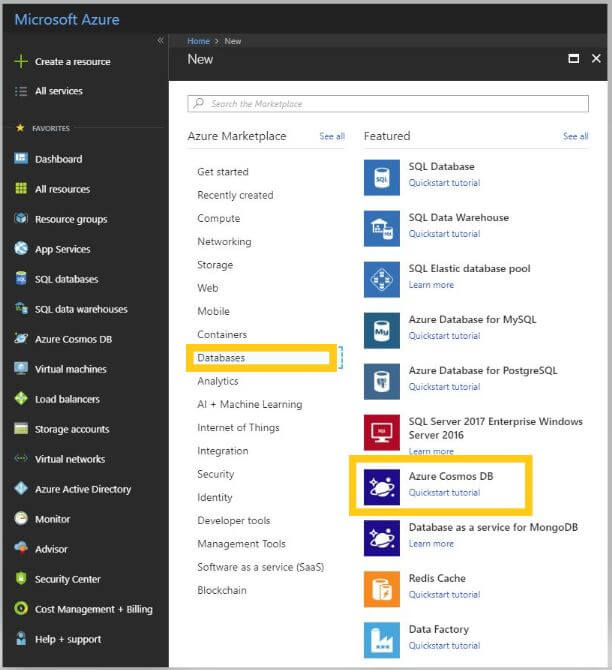
Task: Click the Monitor gauge icon
Action: pyautogui.click(x=21, y=518)
